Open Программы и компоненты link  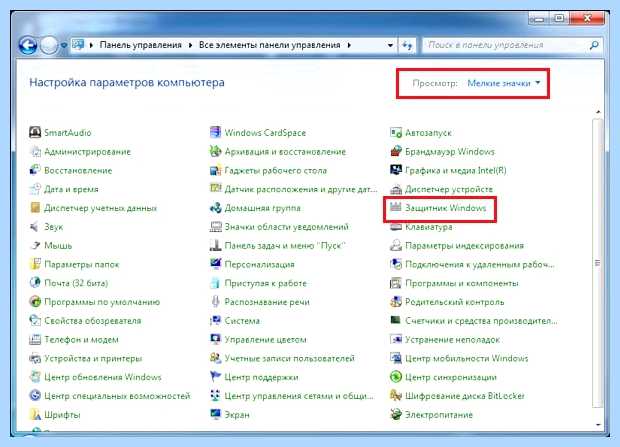[461, 283]
